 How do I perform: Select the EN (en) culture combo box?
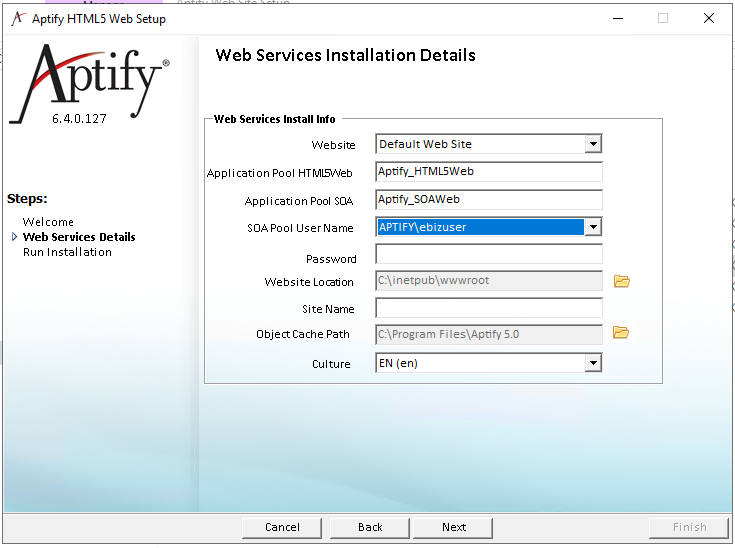coord(488,363)
